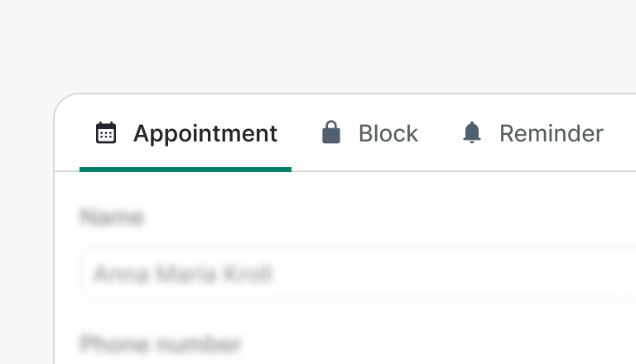
Task: Hit the calendar glyph in the tab bar
Action: coord(106,133)
